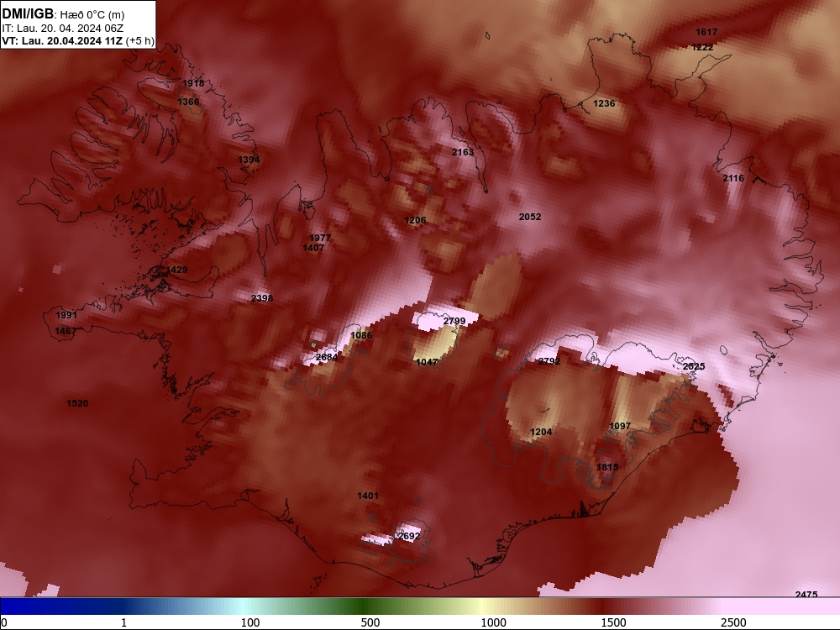Image resolution: width=840 pixels, height=630 pixels.
Task: Select the valid time line 'VT: Lau. 20.04.2024 11Z'
Action: 62,41
